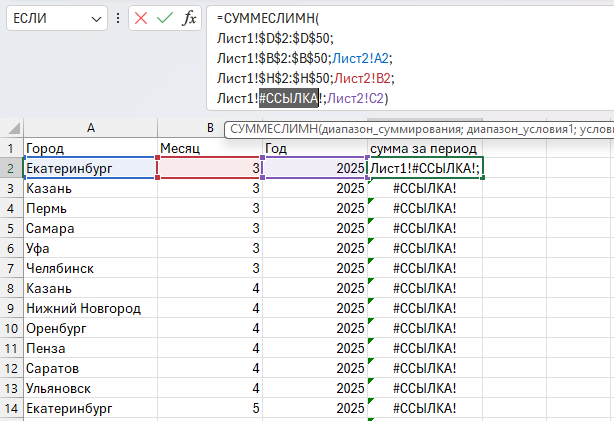Select column B header

(209, 128)
